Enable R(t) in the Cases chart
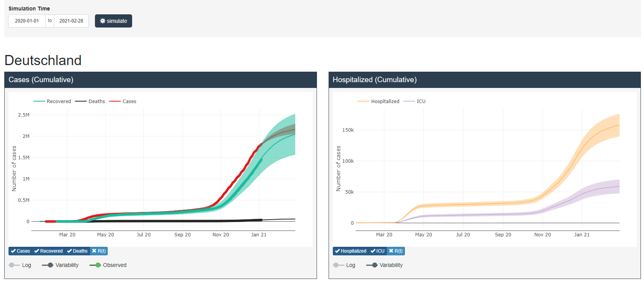This screenshot has width=644, height=284. [99, 251]
